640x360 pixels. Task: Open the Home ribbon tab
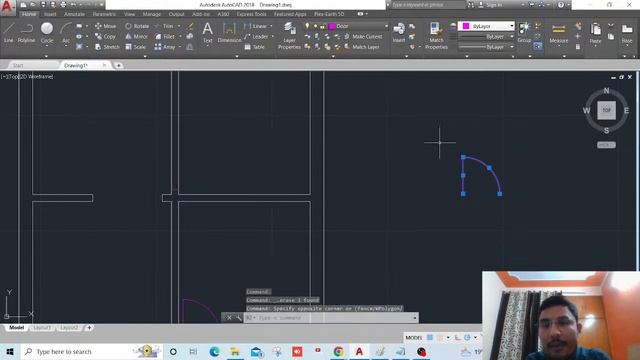pos(29,14)
